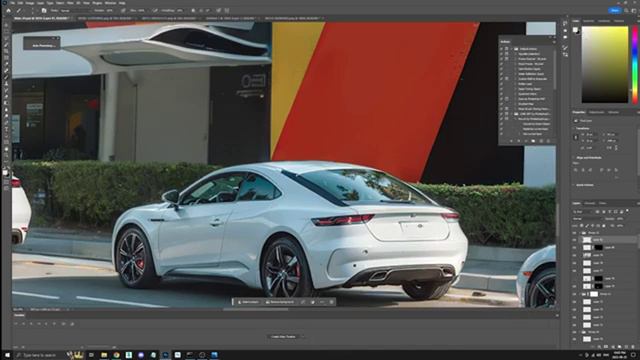The image size is (640, 360).
Task: Click delete icon in Actions panel footer
Action: pyautogui.click(x=548, y=141)
